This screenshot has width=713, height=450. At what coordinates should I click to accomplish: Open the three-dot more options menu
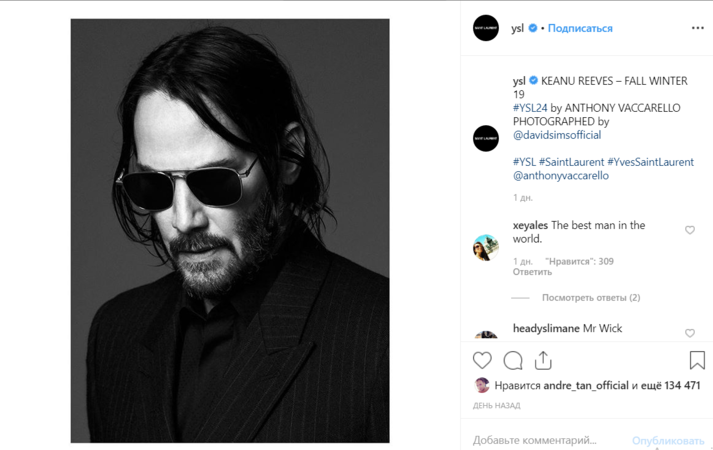pyautogui.click(x=697, y=28)
